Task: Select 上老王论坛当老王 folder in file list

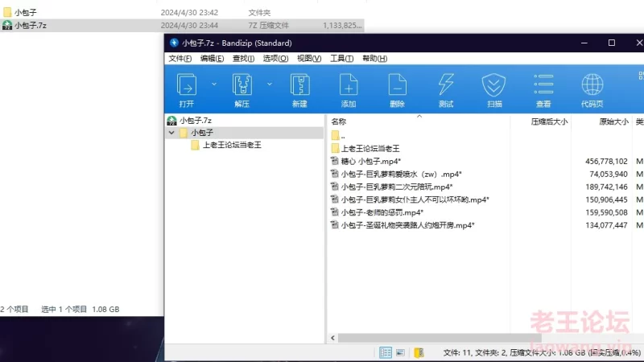Action: 369,148
